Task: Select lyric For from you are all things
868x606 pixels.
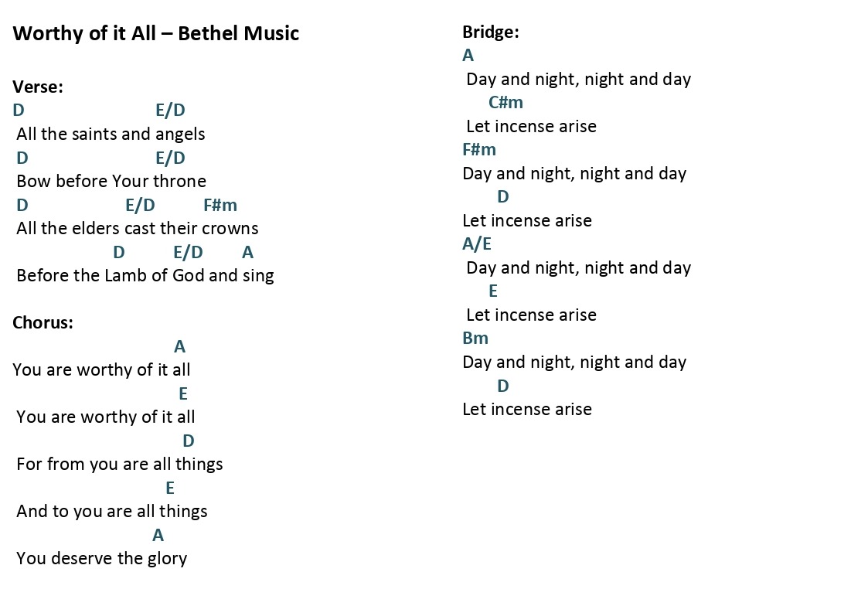Action: click(120, 465)
